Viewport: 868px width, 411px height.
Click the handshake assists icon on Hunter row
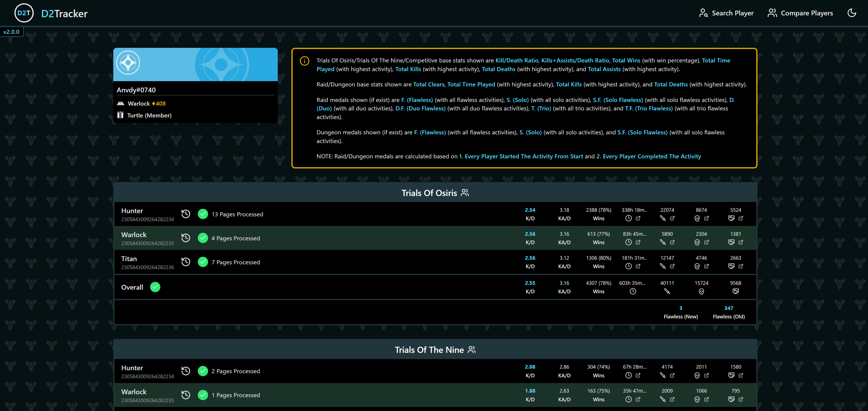coord(732,218)
